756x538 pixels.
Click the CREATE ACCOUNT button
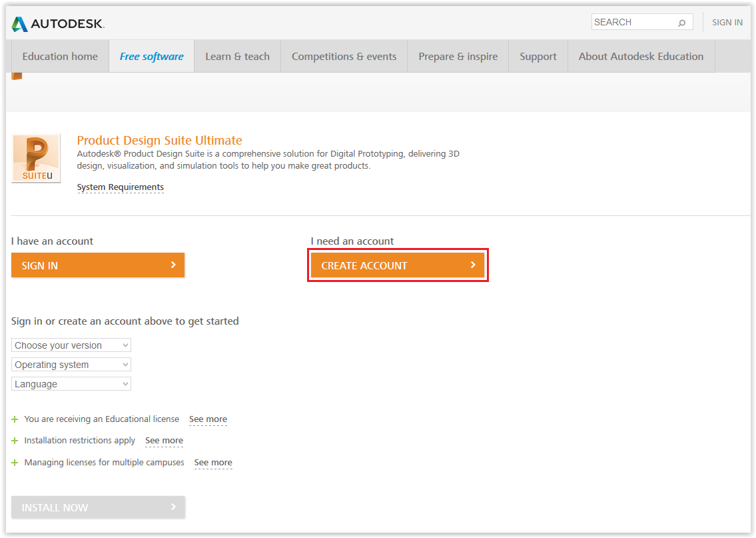pyautogui.click(x=398, y=265)
